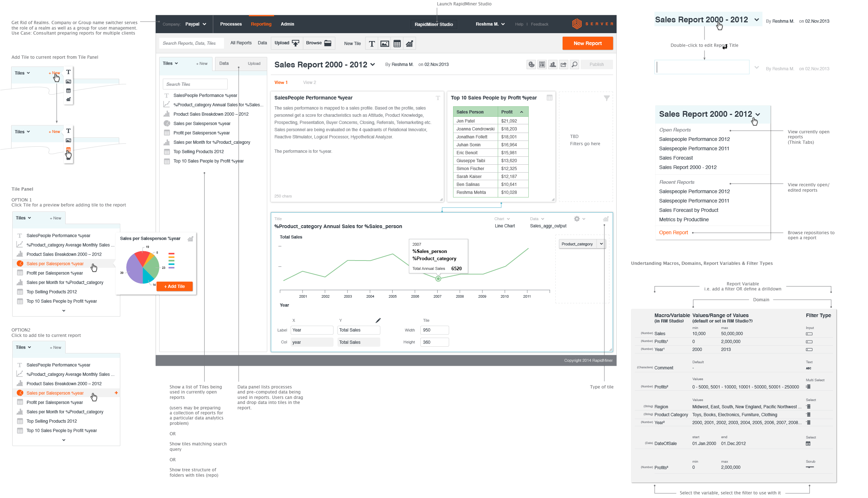Click the export arrow icon in report header

tap(564, 65)
